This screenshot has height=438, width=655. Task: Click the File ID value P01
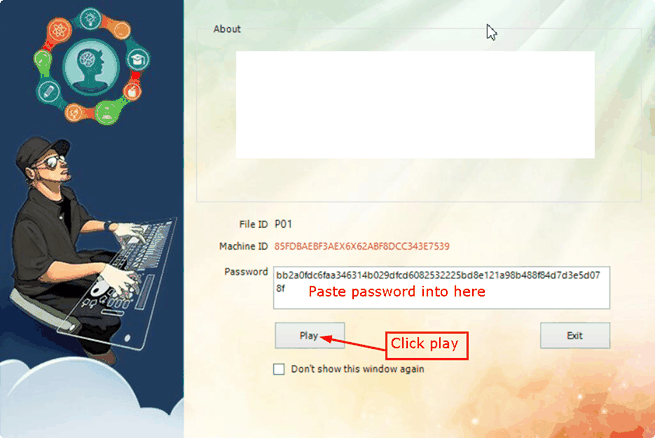(x=283, y=224)
